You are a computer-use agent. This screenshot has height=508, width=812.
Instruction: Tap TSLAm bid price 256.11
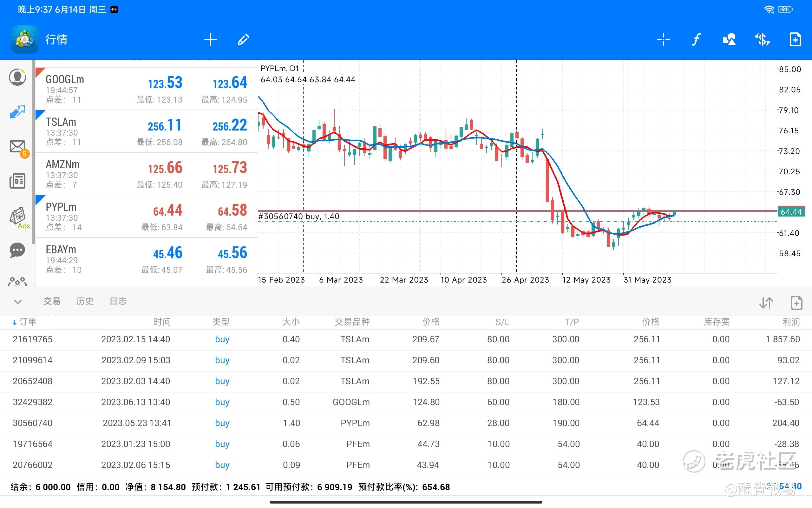coord(165,125)
